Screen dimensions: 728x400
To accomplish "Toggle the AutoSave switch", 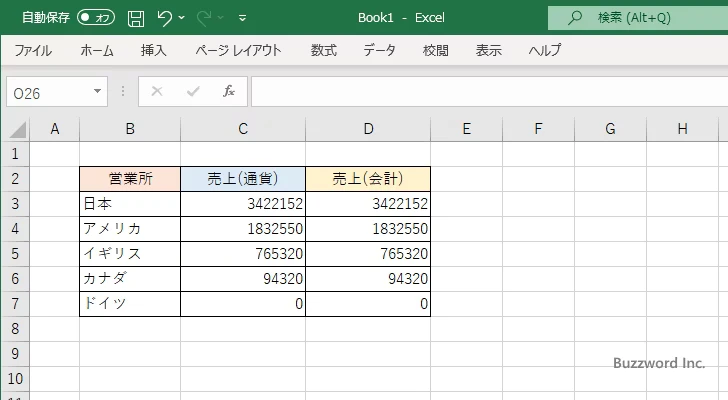I will (x=96, y=18).
